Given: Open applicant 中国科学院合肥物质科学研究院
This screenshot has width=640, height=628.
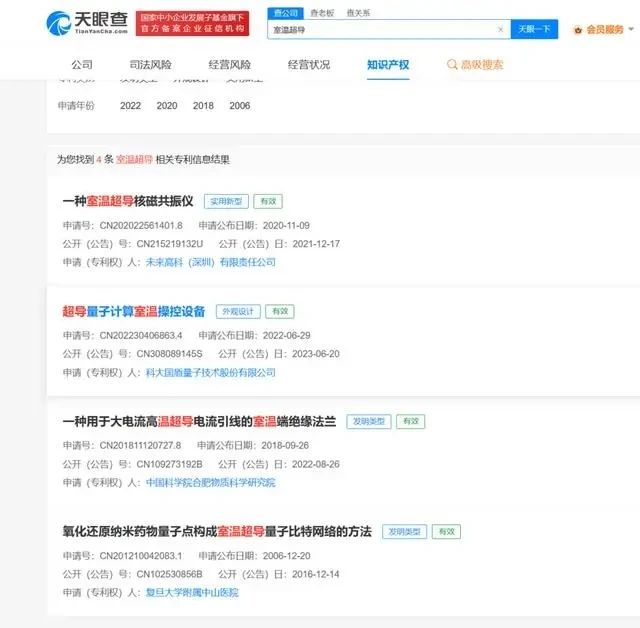Looking at the screenshot, I should pos(211,482).
